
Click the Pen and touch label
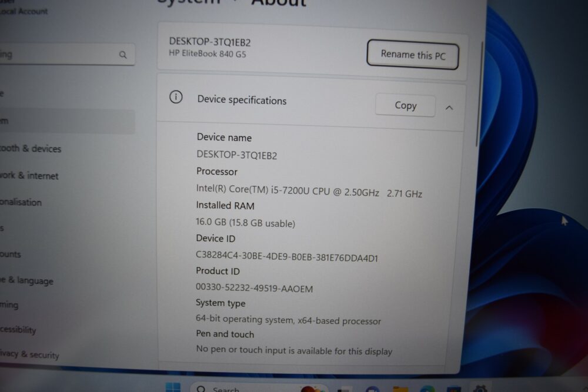(x=225, y=334)
